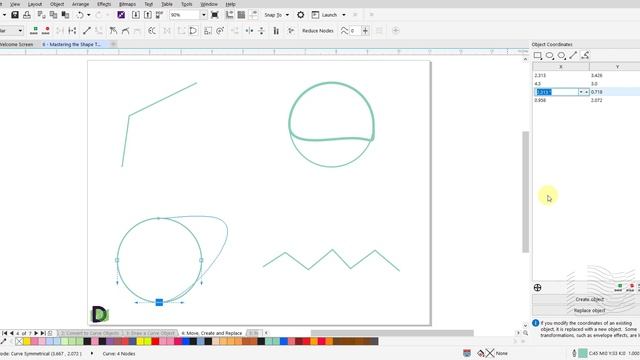This screenshot has height=360, width=640.
Task: Select the No color swatch in the palette
Action: [x=19, y=341]
